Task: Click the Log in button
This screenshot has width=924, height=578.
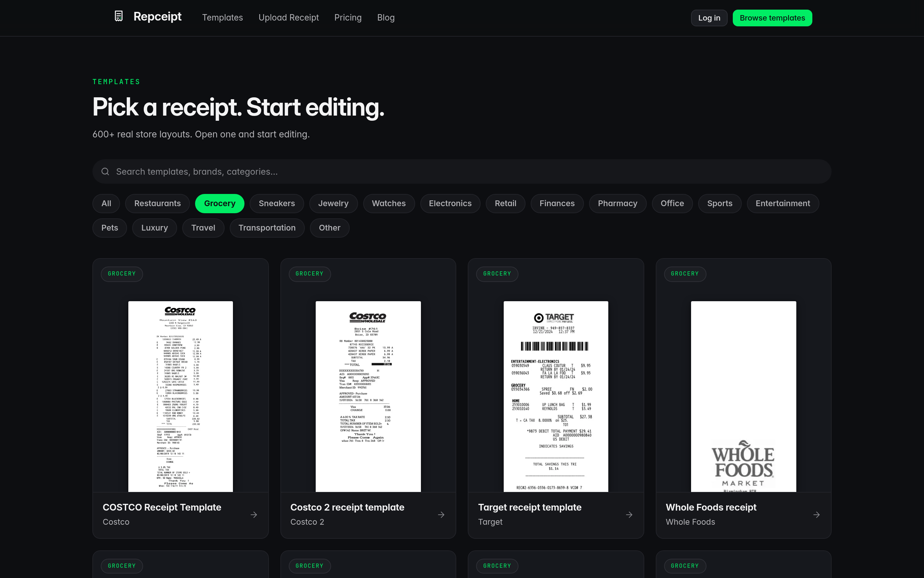Action: click(x=709, y=18)
